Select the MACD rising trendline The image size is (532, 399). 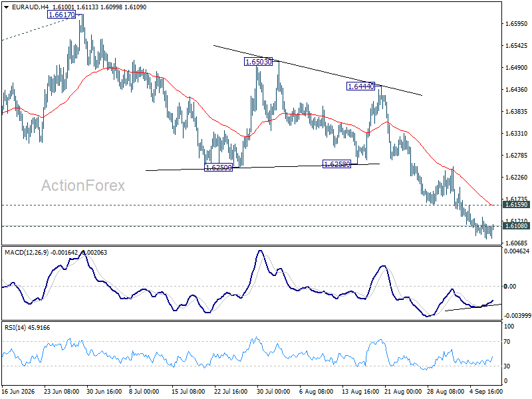click(x=473, y=307)
